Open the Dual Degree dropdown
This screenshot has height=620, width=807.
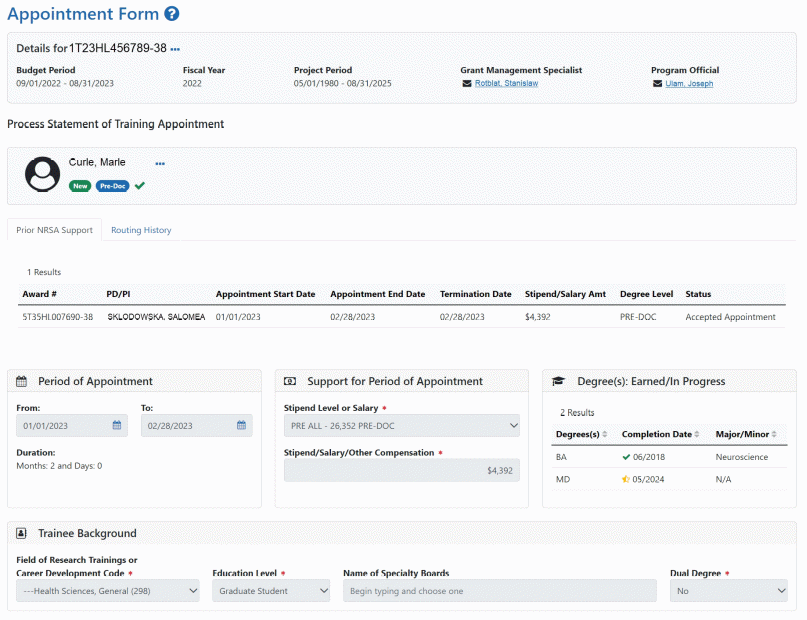729,591
